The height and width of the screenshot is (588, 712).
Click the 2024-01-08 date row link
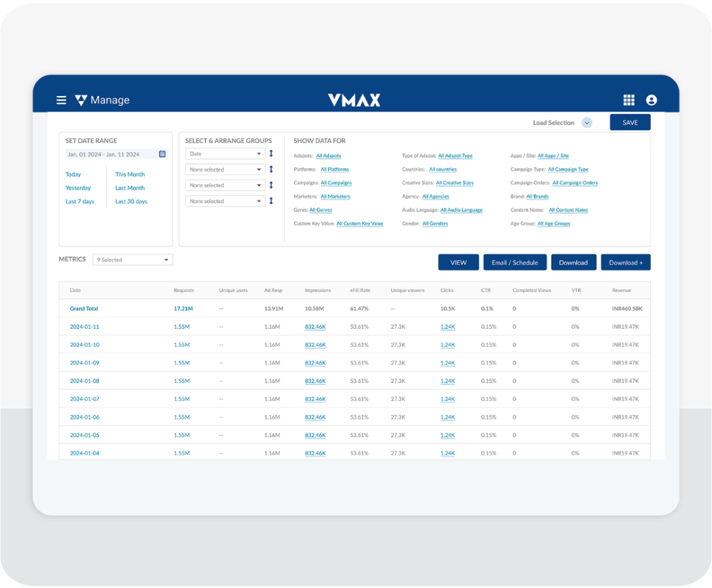pyautogui.click(x=85, y=381)
